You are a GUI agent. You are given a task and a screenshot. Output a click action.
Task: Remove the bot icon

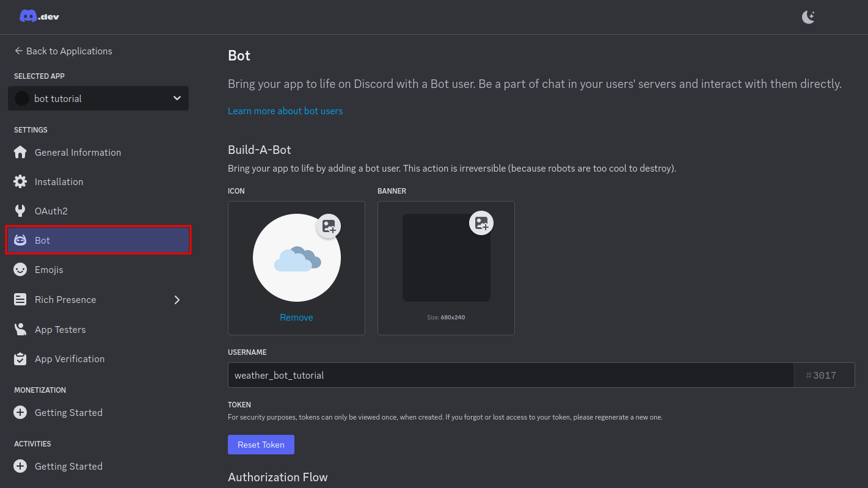click(296, 317)
